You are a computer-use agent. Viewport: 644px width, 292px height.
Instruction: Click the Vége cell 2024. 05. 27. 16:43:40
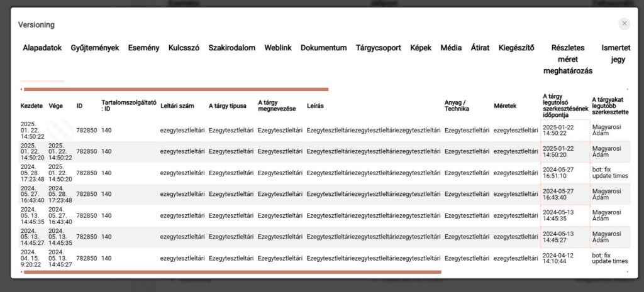[x=60, y=216]
